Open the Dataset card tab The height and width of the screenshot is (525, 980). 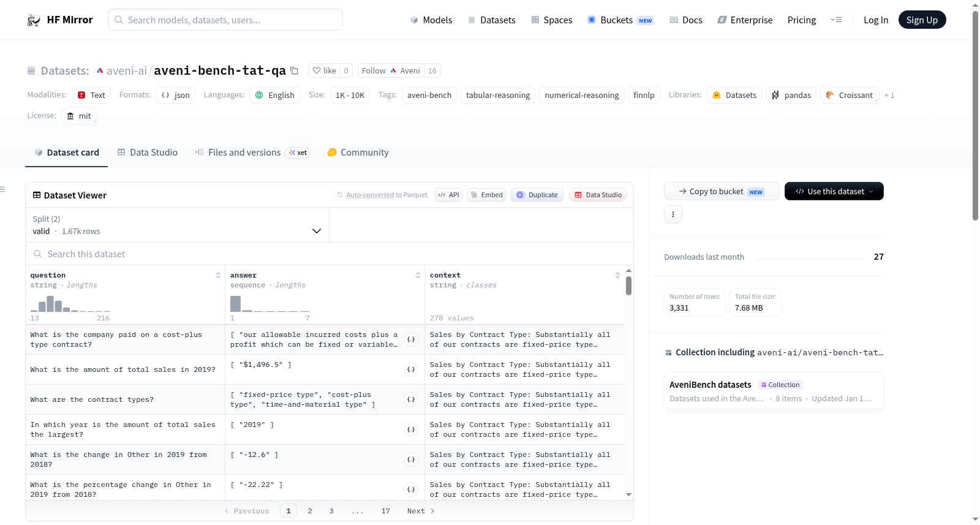67,153
